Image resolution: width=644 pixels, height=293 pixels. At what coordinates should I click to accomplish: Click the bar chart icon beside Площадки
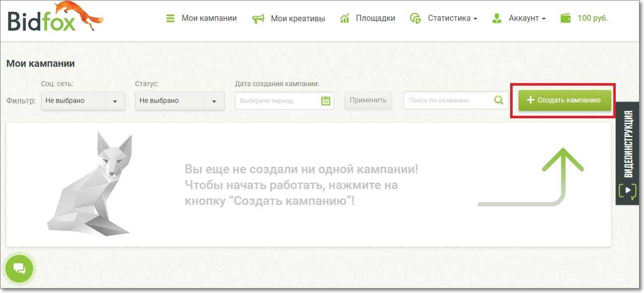[345, 19]
